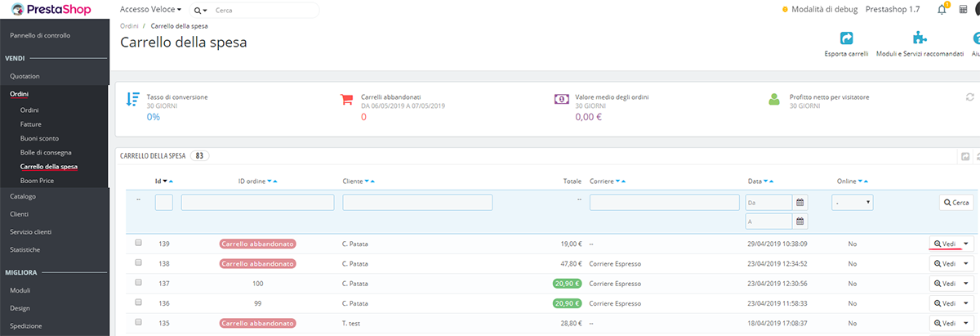980x336 pixels.
Task: Sort Cliente column descending
Action: pyautogui.click(x=367, y=181)
